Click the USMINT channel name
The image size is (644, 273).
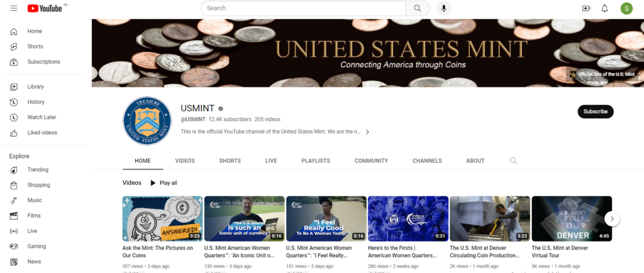pos(197,108)
